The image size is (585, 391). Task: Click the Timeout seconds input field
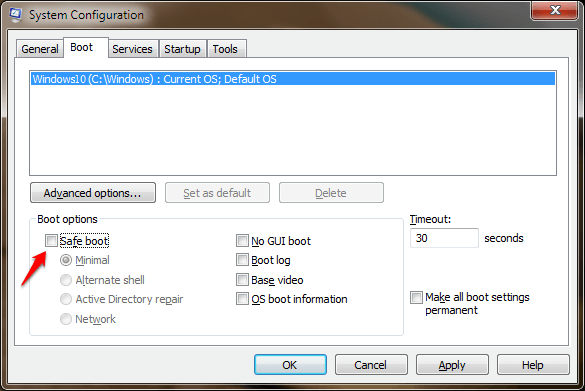point(444,238)
